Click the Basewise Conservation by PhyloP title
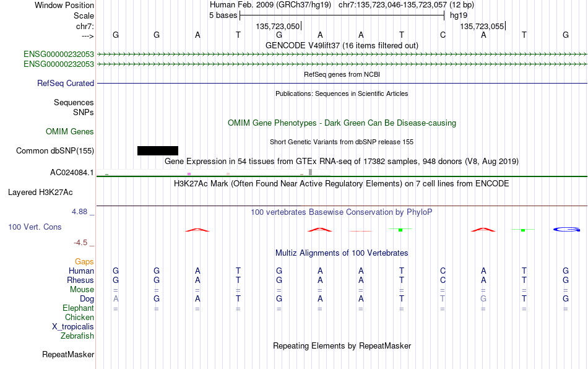 (x=342, y=212)
